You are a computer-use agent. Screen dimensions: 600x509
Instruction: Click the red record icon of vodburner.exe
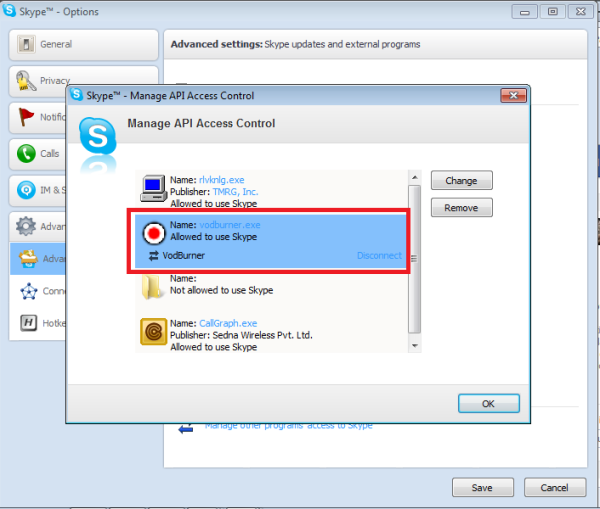[x=154, y=233]
